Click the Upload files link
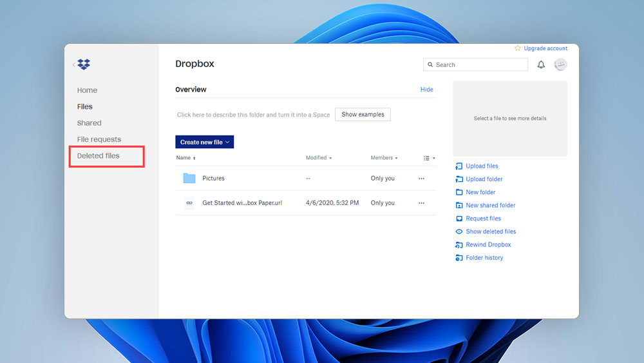Screen dimensions: 644x363 (482, 166)
